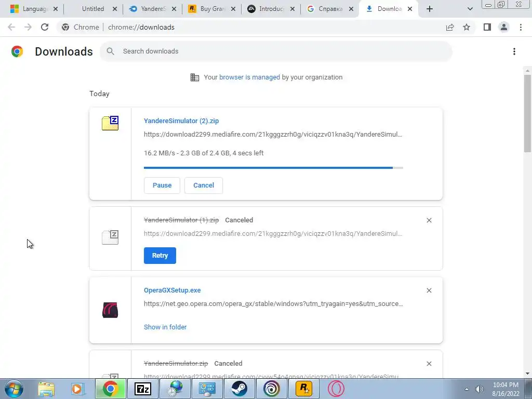Open 7-Zip from the taskbar
The height and width of the screenshot is (399, 532).
coord(142,389)
